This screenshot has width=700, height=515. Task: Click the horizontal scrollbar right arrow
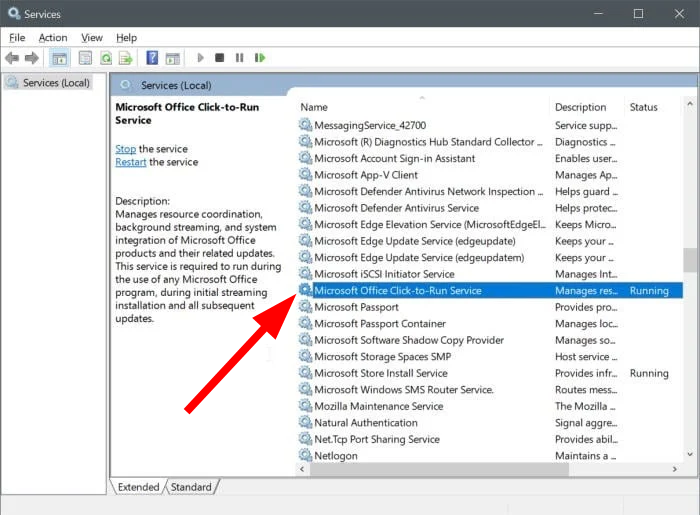[x=675, y=469]
